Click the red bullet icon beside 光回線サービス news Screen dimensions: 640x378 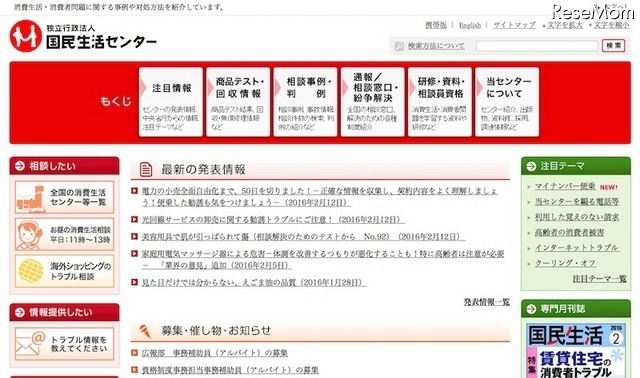coord(134,219)
